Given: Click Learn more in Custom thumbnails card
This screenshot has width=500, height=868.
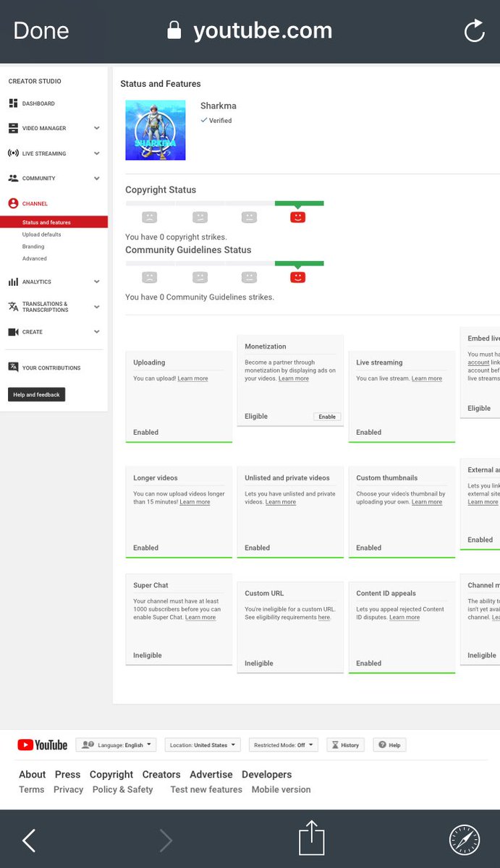Looking at the screenshot, I should tap(427, 502).
